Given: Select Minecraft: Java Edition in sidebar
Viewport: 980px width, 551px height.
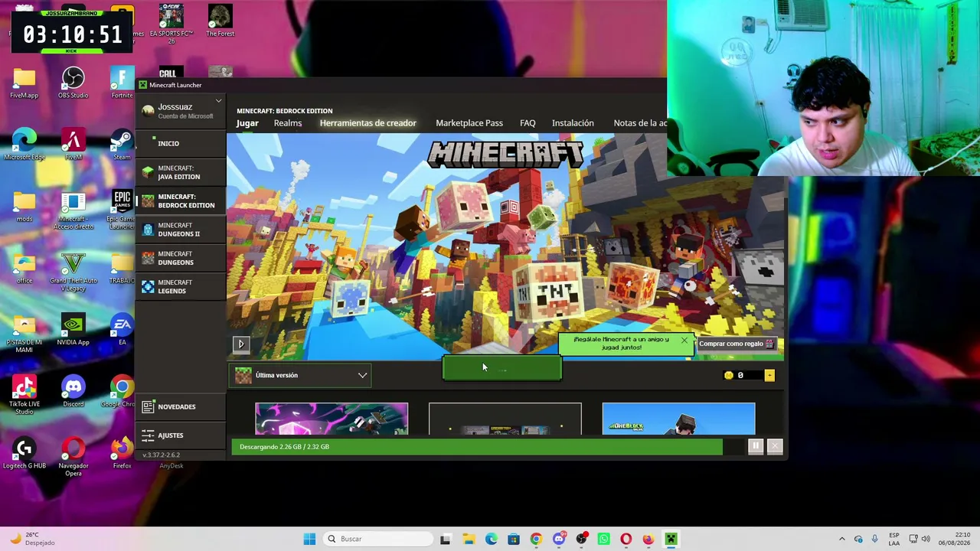Looking at the screenshot, I should click(x=181, y=172).
